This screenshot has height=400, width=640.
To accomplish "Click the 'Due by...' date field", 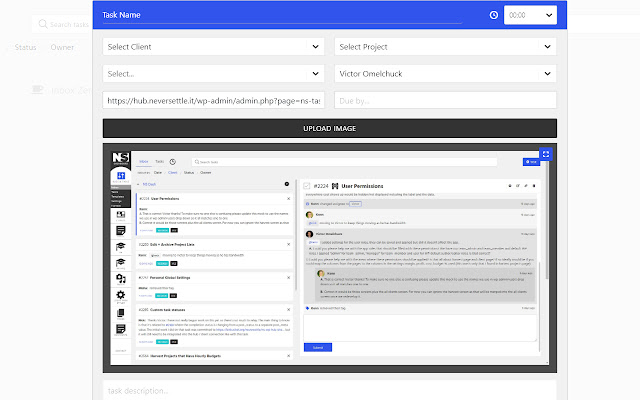I will 445,100.
